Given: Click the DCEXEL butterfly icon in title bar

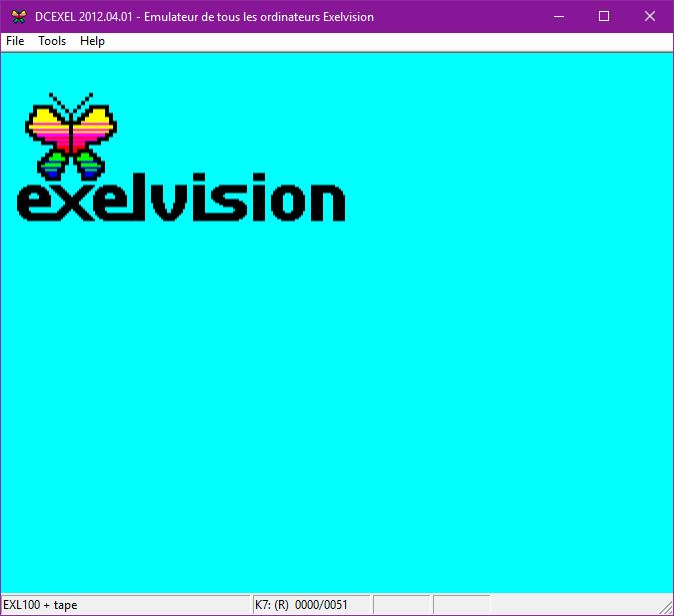Looking at the screenshot, I should pos(18,17).
